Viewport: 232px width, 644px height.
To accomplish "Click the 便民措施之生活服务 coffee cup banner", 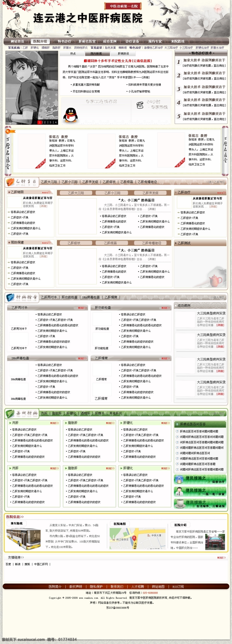I will [x=200, y=504].
